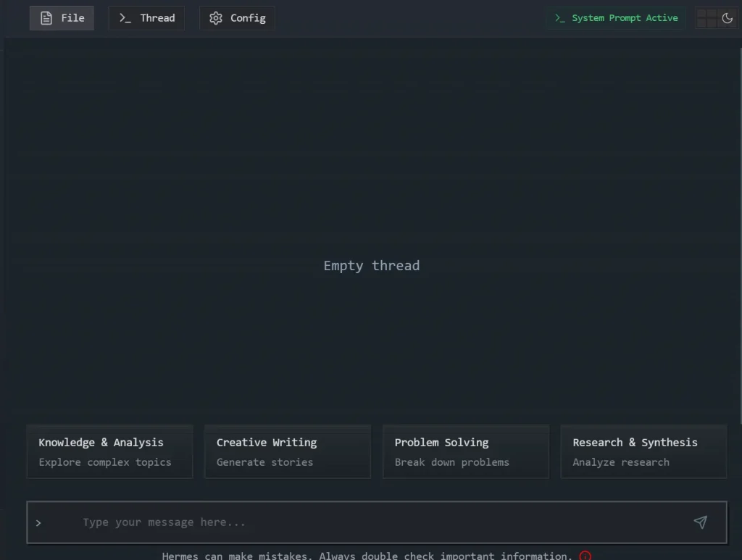
Task: Open the File menu
Action: tap(62, 17)
